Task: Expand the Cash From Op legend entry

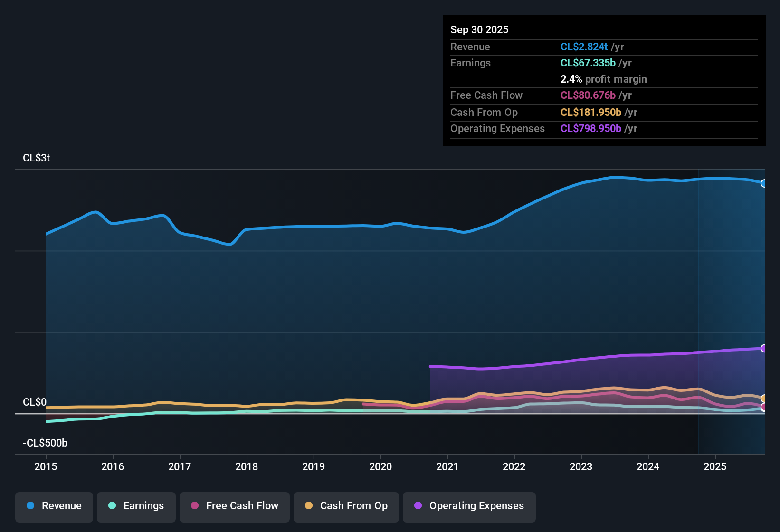Action: (x=346, y=506)
